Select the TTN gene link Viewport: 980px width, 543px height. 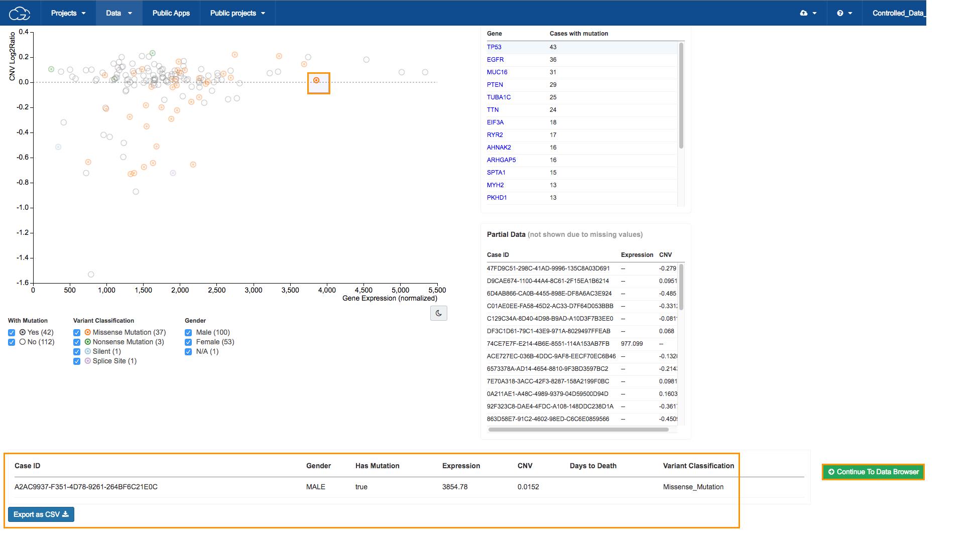pos(493,110)
